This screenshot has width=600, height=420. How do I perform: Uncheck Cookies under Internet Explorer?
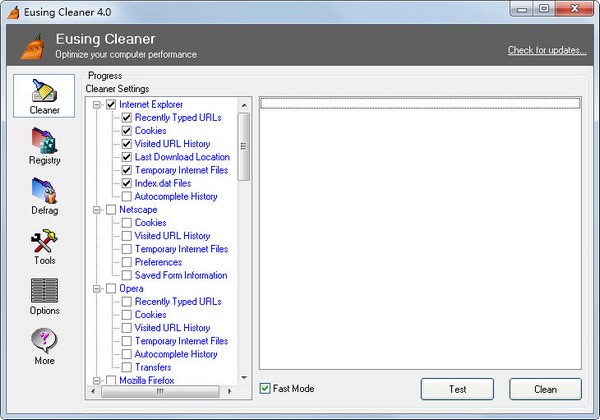(x=127, y=131)
